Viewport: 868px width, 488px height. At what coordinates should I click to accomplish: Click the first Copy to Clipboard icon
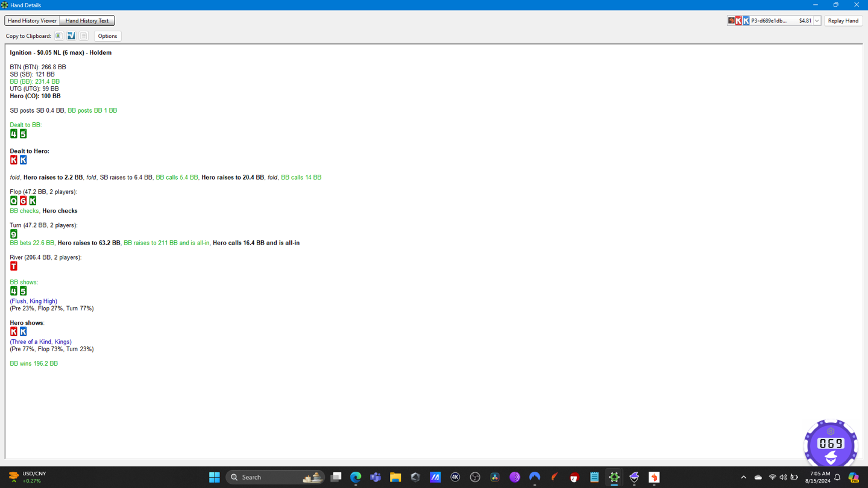58,36
